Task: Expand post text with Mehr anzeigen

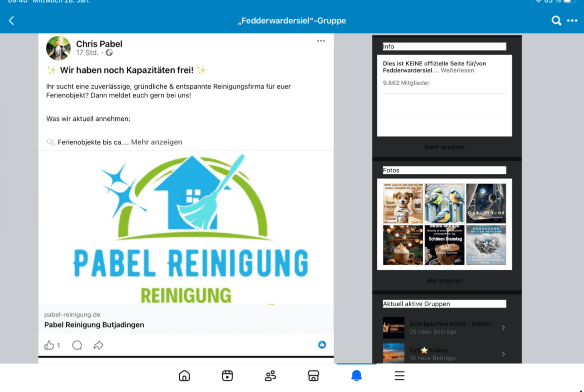Action: [156, 142]
